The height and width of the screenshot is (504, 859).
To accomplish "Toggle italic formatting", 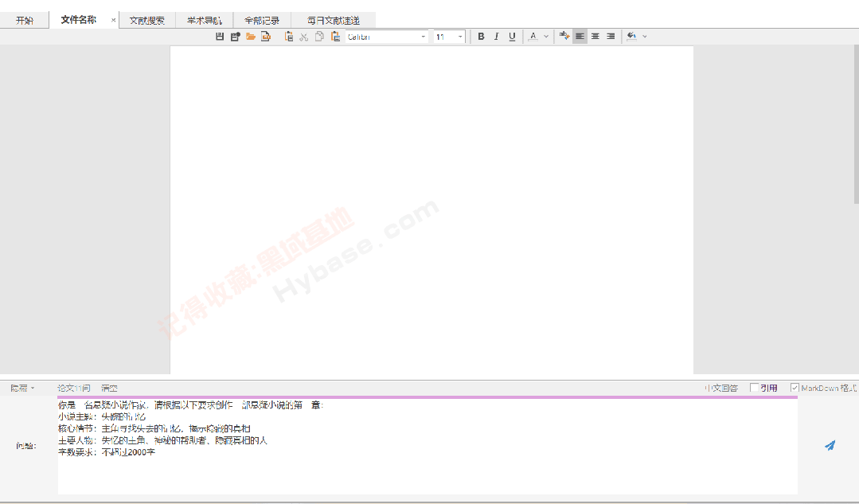I will coord(496,36).
